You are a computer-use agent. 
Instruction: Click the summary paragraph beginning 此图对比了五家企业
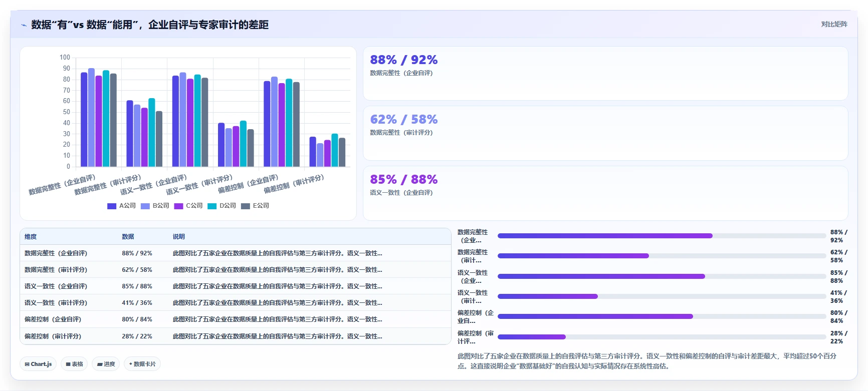click(647, 361)
